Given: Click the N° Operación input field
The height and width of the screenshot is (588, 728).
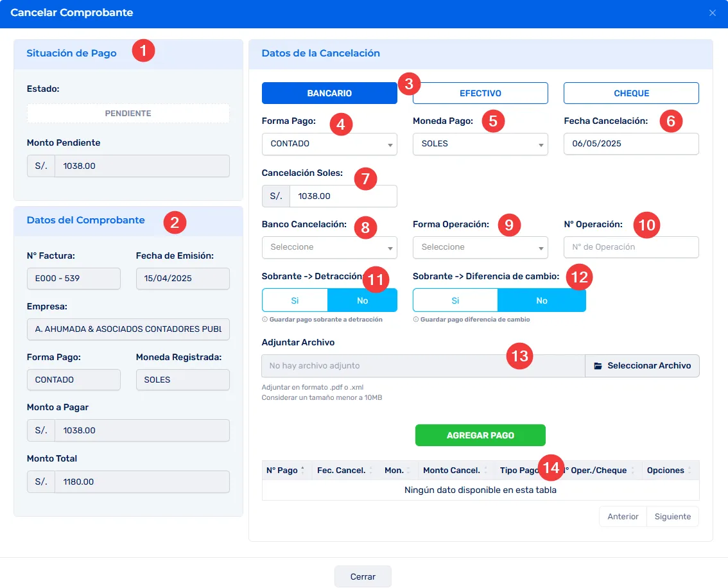Looking at the screenshot, I should click(x=630, y=247).
